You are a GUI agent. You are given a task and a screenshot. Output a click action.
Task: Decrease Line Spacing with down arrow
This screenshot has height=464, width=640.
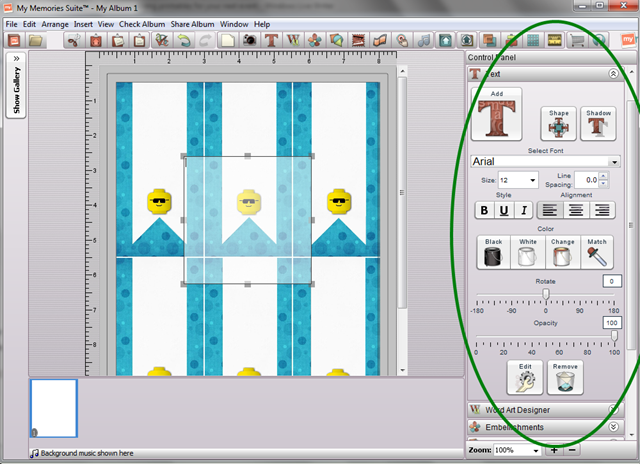603,184
